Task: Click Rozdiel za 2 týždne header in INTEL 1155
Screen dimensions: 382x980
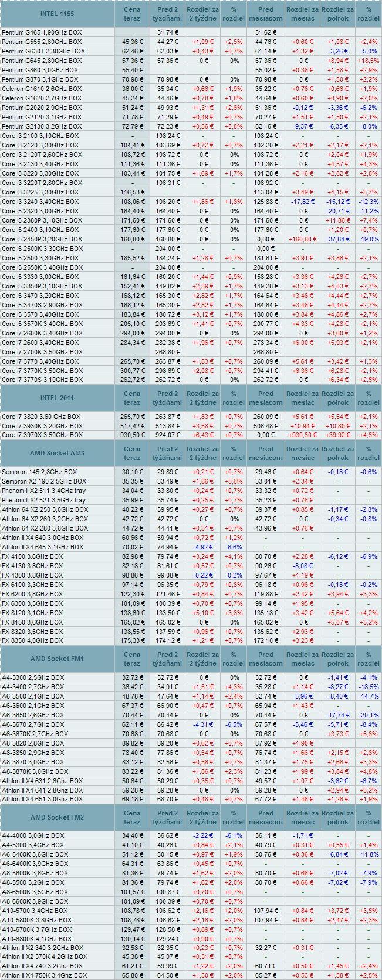Action: point(202,14)
